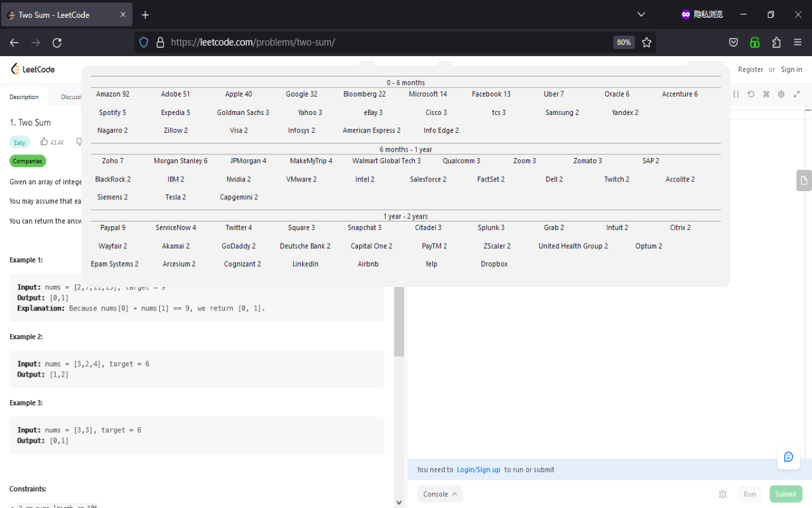Click the Easy difficulty tag

pyautogui.click(x=20, y=142)
